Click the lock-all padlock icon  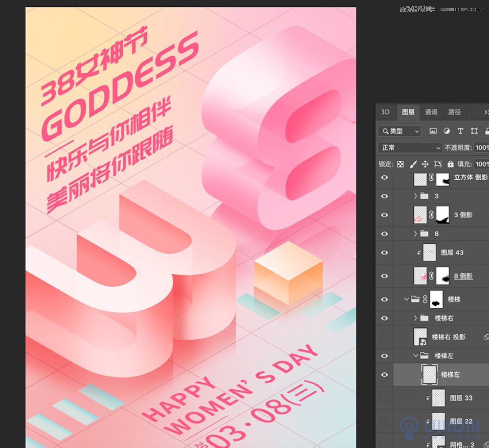[x=450, y=164]
